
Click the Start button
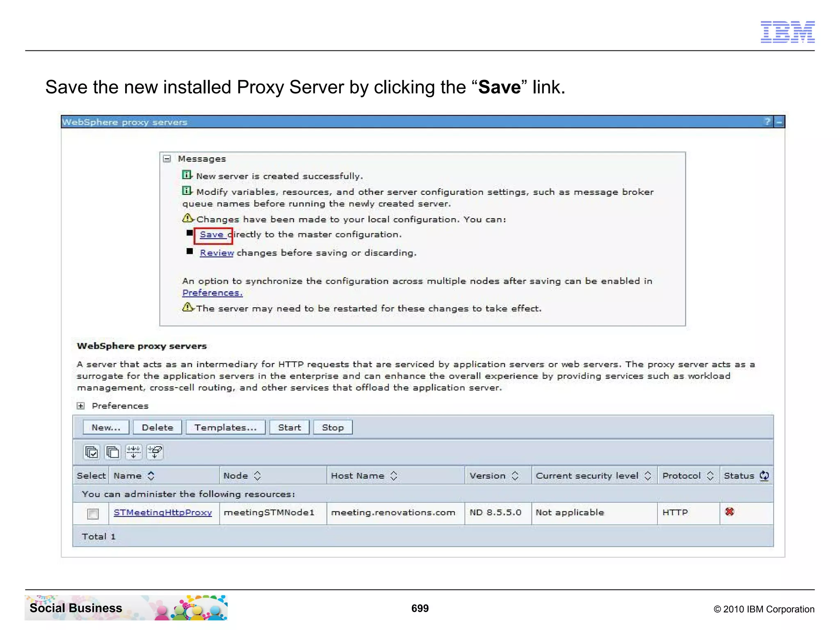pyautogui.click(x=289, y=427)
